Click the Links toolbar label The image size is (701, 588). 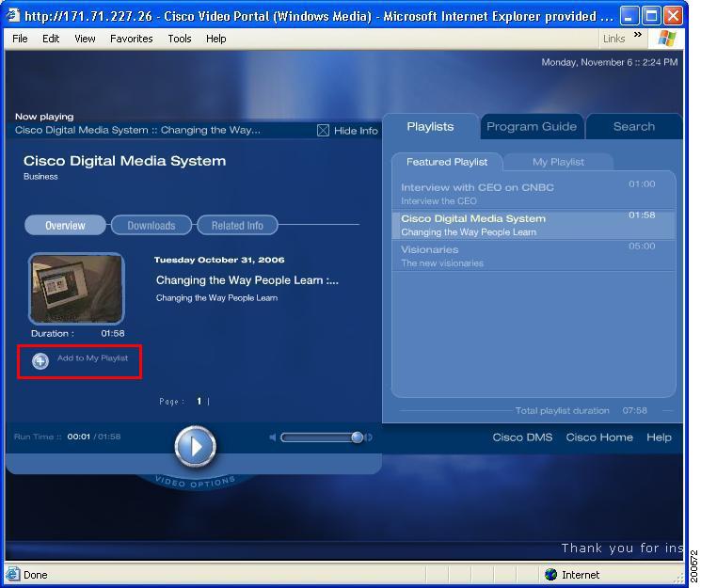[613, 39]
